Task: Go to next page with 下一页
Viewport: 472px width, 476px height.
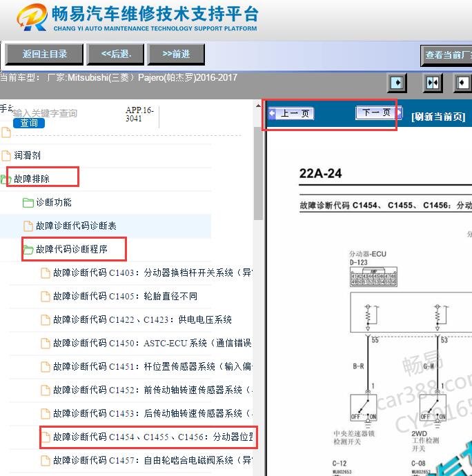Action: pos(379,112)
